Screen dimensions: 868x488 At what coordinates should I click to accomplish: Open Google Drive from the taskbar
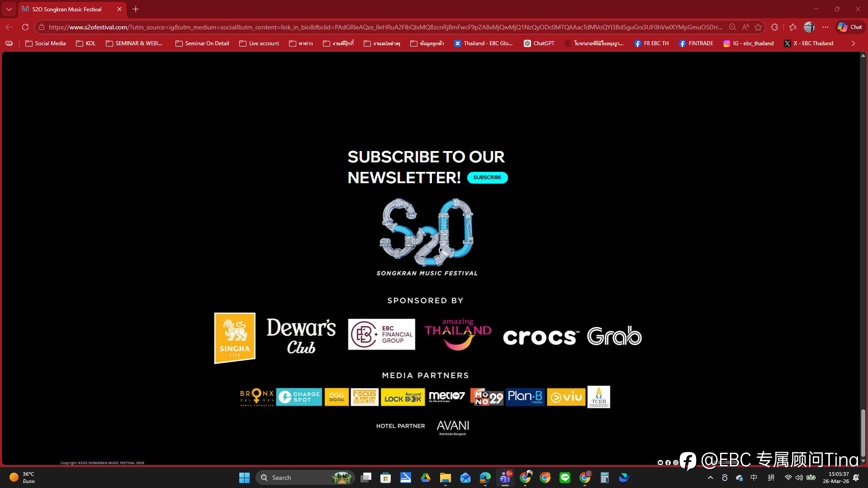click(x=426, y=478)
